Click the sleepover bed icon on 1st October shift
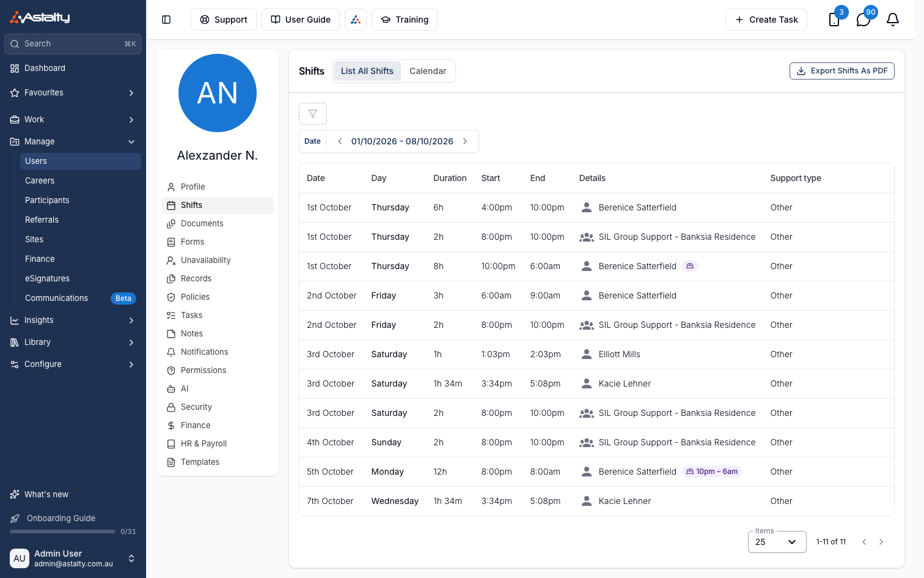Viewport: 924px width, 578px height. coord(690,266)
